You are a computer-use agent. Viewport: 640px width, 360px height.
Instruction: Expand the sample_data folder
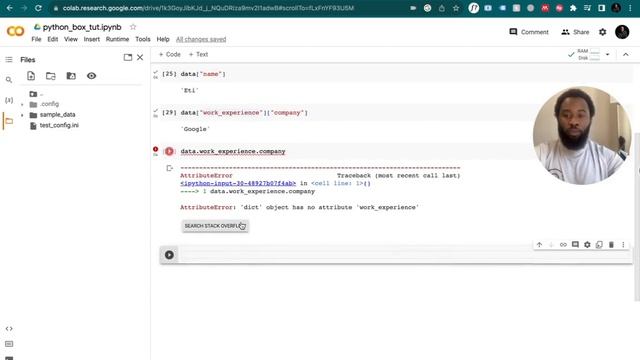pos(22,115)
